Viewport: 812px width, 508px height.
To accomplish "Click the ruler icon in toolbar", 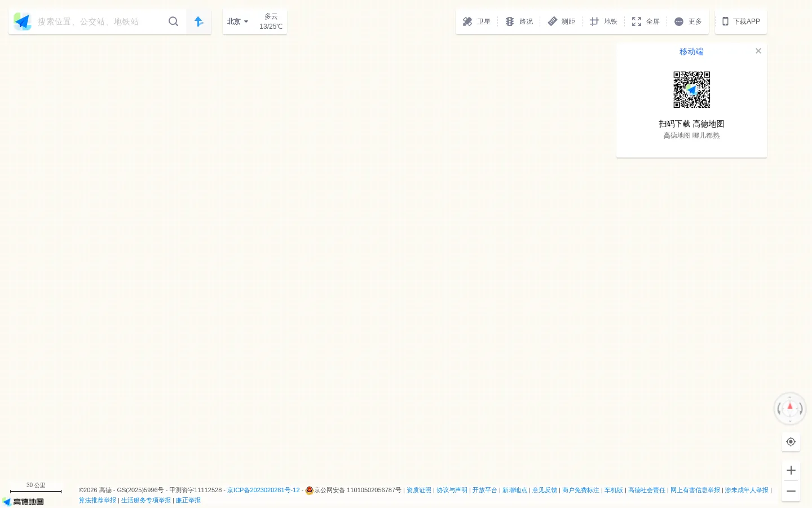I will [x=553, y=21].
